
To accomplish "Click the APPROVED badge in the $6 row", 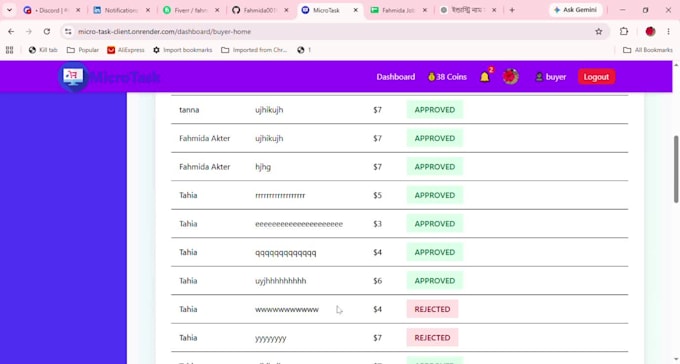I will point(435,281).
